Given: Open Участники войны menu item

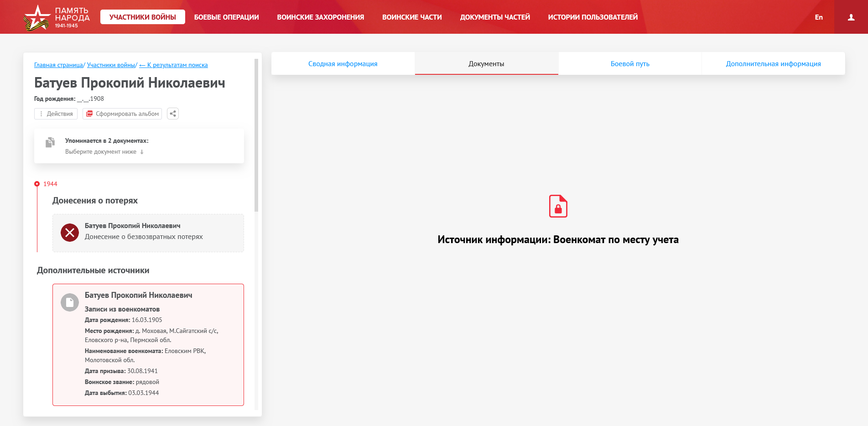Looking at the screenshot, I should click(143, 17).
